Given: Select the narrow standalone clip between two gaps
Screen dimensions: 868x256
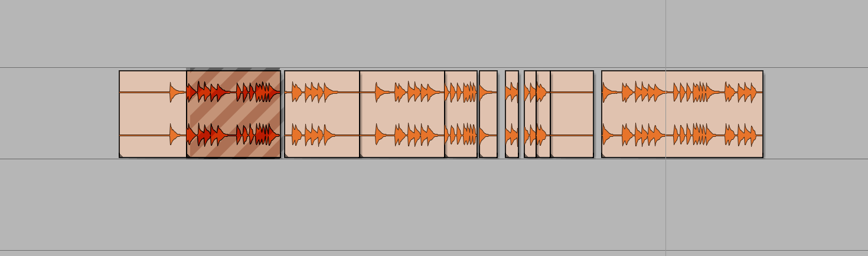Looking at the screenshot, I should click(512, 114).
